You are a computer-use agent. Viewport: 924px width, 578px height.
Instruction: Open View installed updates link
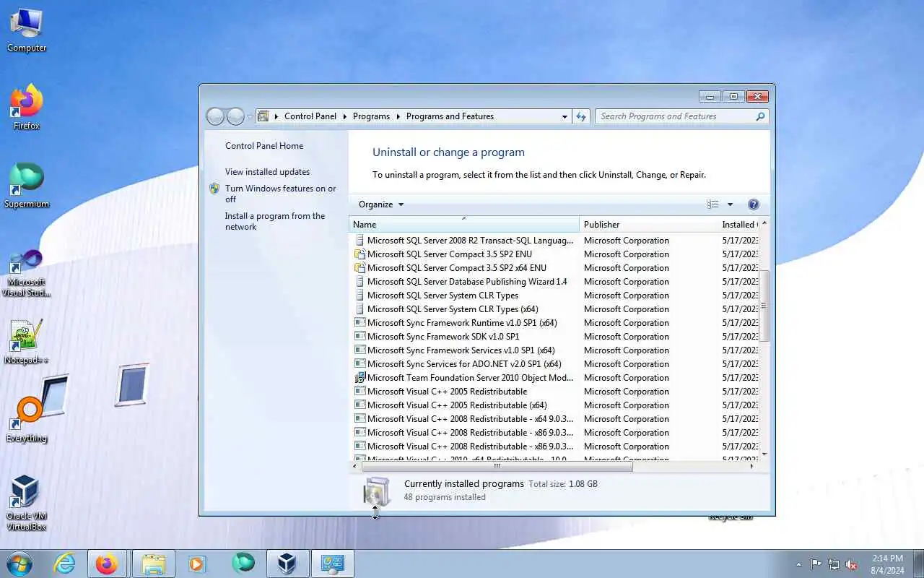point(267,172)
